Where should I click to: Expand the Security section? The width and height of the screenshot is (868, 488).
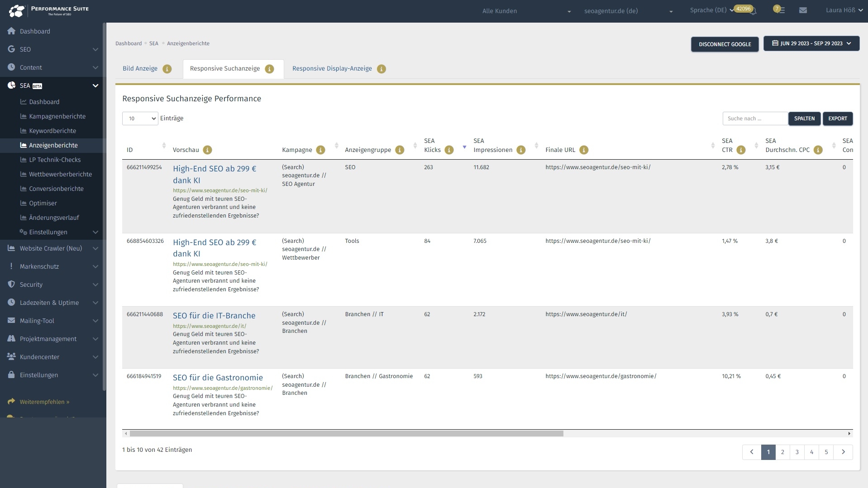(52, 284)
